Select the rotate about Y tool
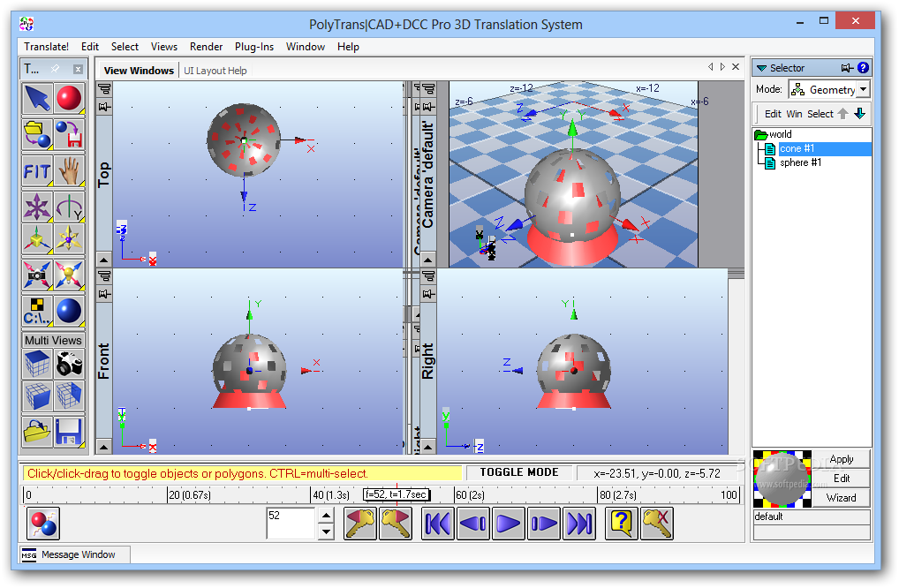Viewport: 899px width, 588px height. [x=70, y=207]
